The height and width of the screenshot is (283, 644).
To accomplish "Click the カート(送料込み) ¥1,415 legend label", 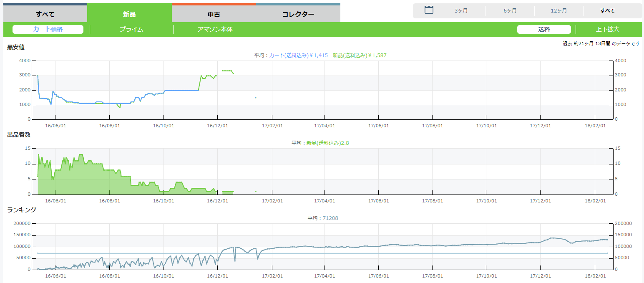I will (298, 55).
